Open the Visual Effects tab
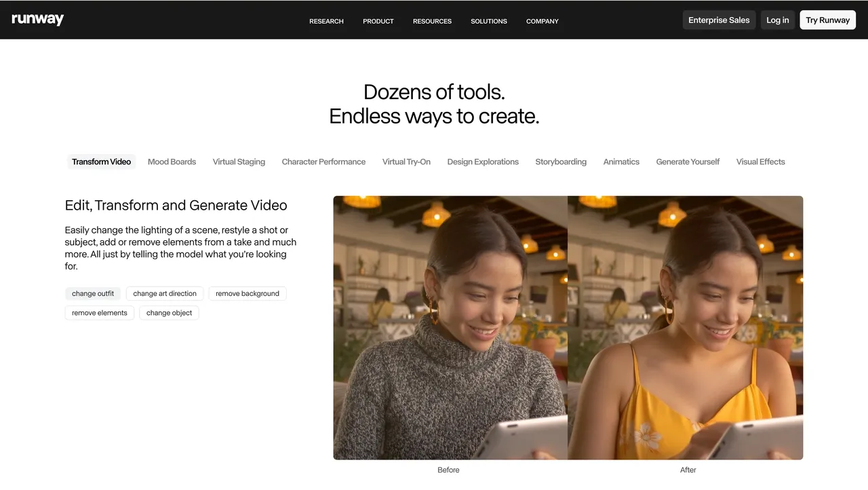Screen dimensions: 868x490 click(x=760, y=162)
